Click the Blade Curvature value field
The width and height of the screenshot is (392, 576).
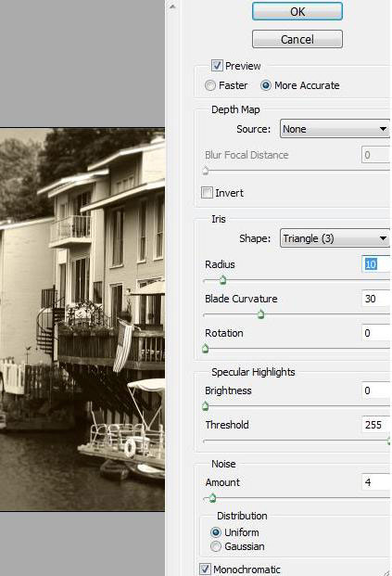point(376,299)
